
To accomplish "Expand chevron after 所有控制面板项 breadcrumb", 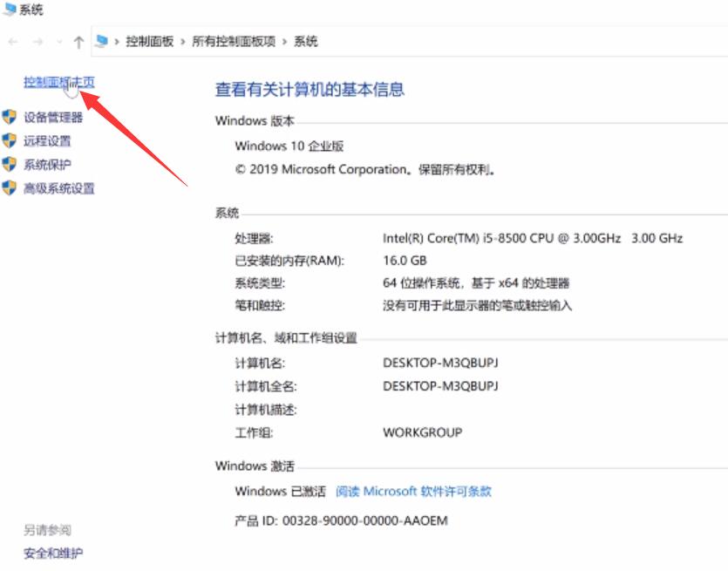I will point(284,42).
